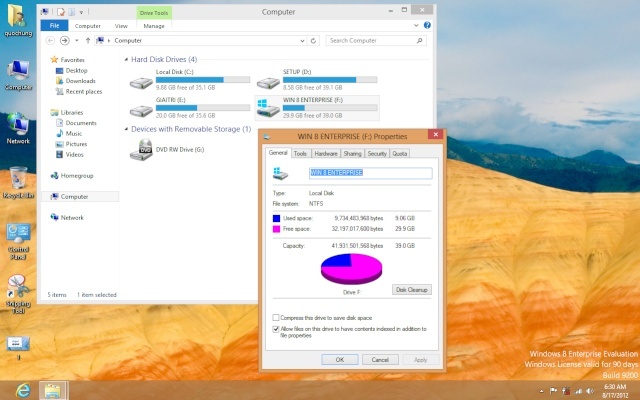
Task: Uncheck Allow files to have contents indexed
Action: (x=276, y=329)
